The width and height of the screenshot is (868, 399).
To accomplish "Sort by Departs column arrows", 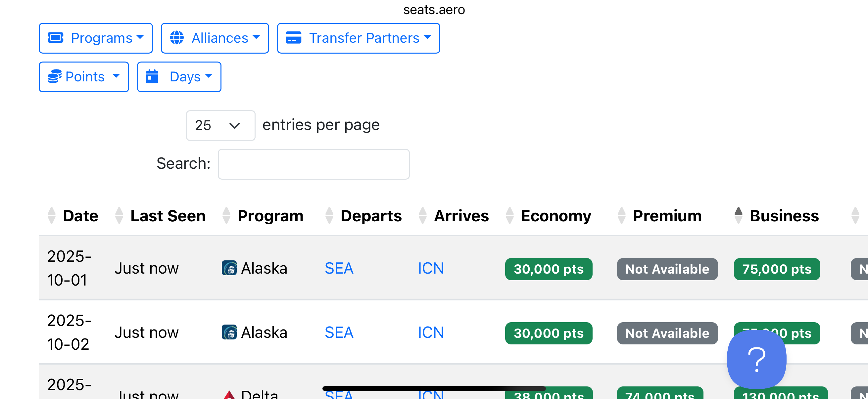I will [x=329, y=215].
